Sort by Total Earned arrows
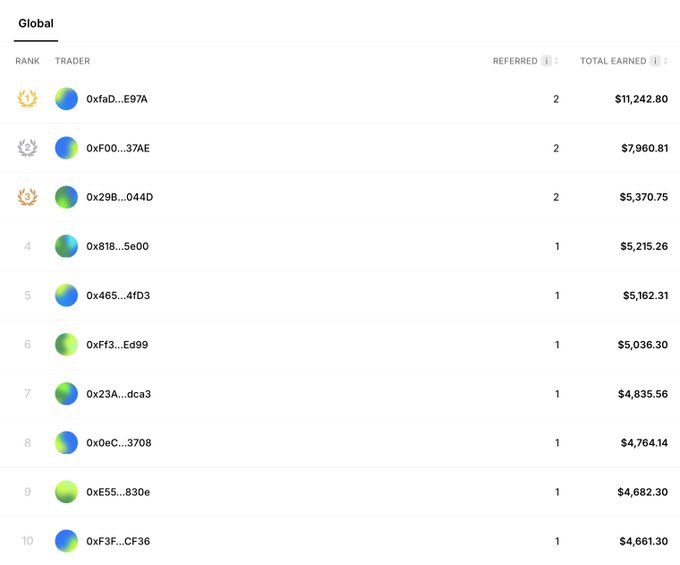Image resolution: width=680 pixels, height=565 pixels. 665,61
